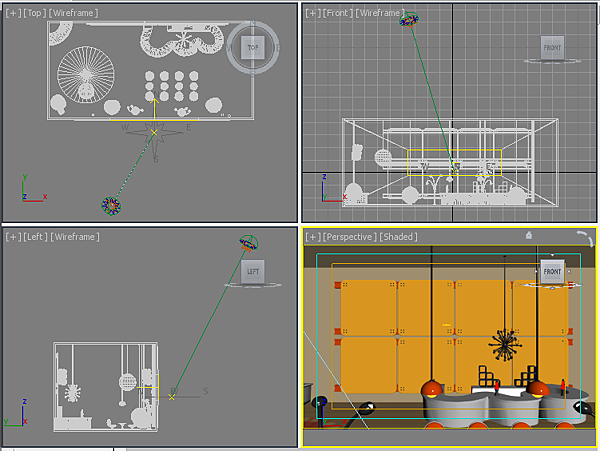This screenshot has height=451, width=600.
Task: Click the ViewCube home icon in Perspective
Action: pos(529,235)
